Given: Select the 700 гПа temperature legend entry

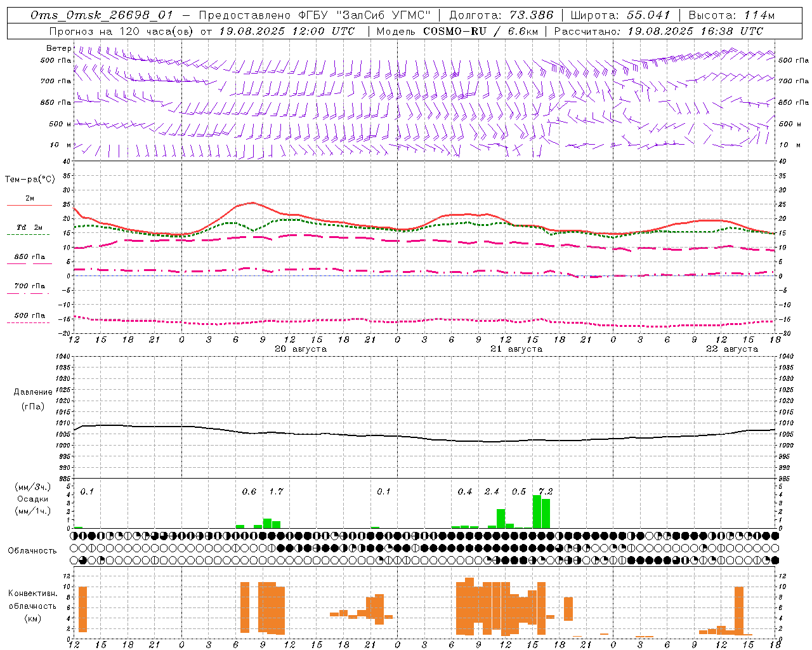Looking at the screenshot, I should tap(29, 288).
